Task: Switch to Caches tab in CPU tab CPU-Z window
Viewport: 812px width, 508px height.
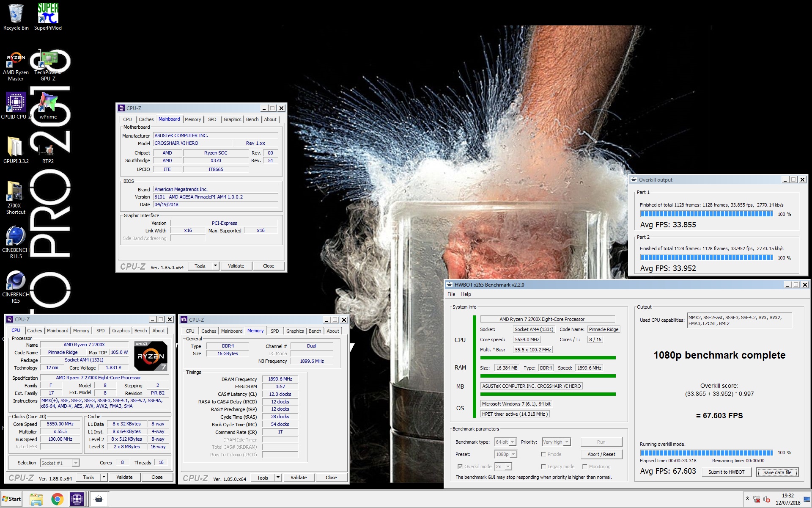Action: pyautogui.click(x=35, y=331)
